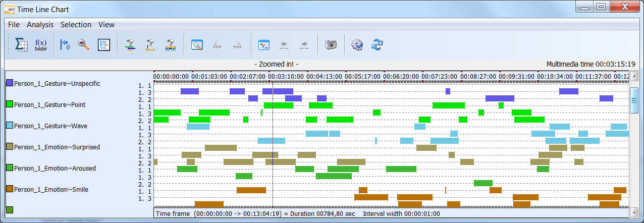Click the dashed-line filter funnel icon
The image size is (644, 223).
pos(150,45)
